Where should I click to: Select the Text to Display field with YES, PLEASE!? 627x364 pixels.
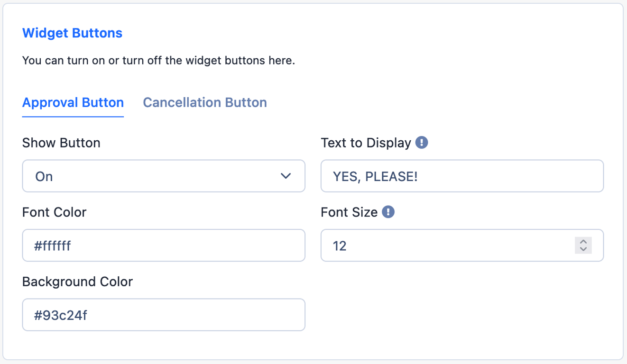[x=462, y=176]
